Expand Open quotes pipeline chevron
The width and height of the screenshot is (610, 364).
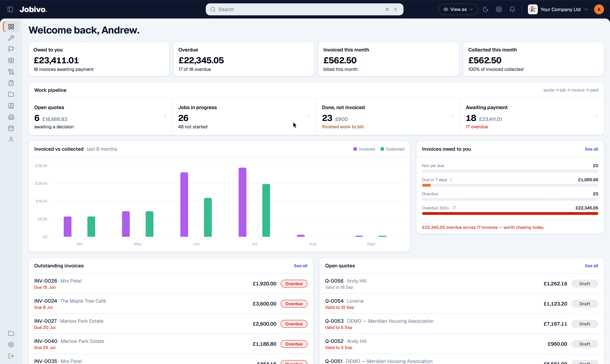(x=165, y=117)
